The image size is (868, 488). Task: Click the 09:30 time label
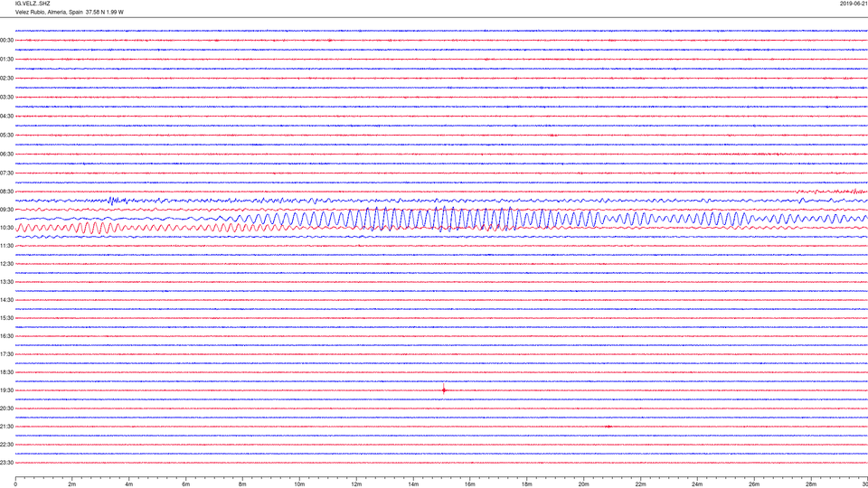[x=6, y=210]
